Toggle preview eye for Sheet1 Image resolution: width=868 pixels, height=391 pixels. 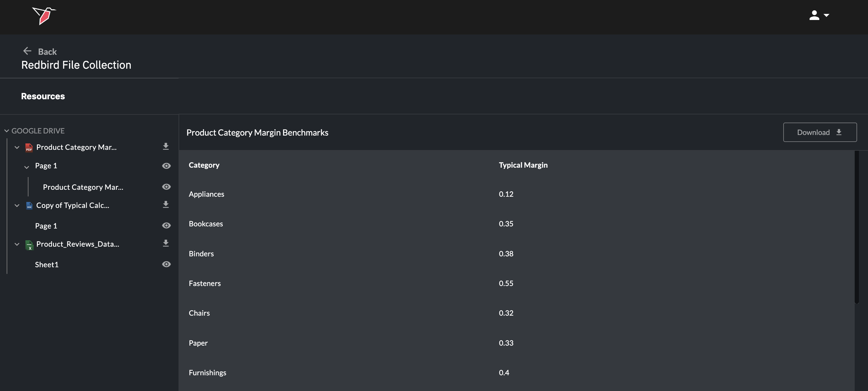(166, 264)
